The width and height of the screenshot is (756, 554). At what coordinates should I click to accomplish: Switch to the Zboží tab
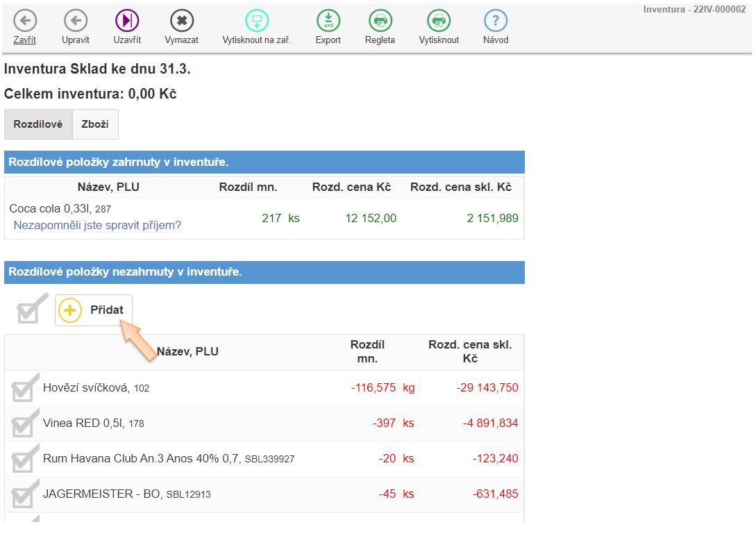coord(95,124)
